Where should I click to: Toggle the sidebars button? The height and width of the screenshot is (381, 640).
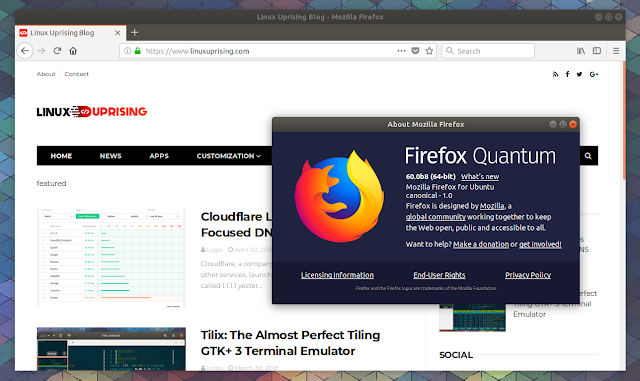click(x=597, y=51)
